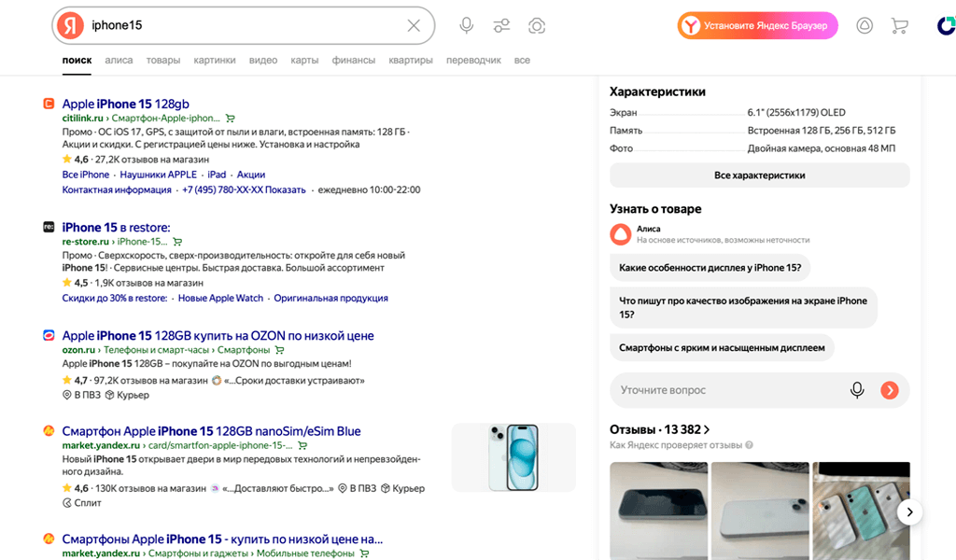956x560 pixels.
Task: Open the квартиры tab
Action: [x=411, y=61]
